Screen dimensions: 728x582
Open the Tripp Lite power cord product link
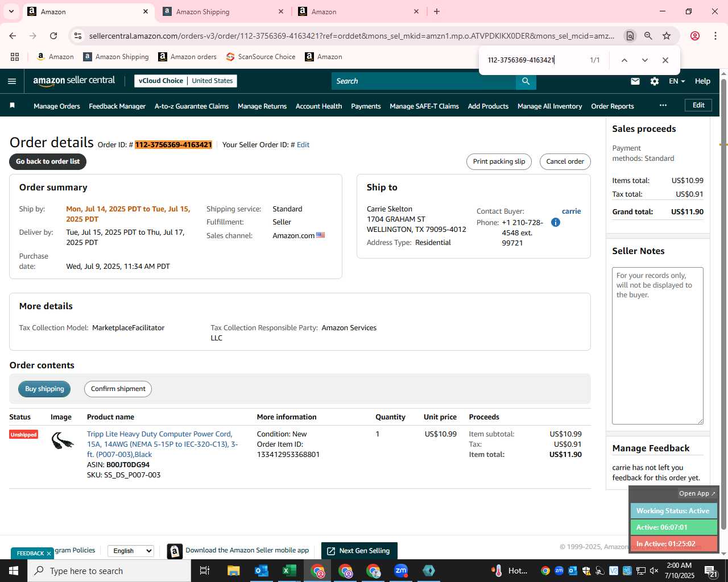click(x=162, y=444)
